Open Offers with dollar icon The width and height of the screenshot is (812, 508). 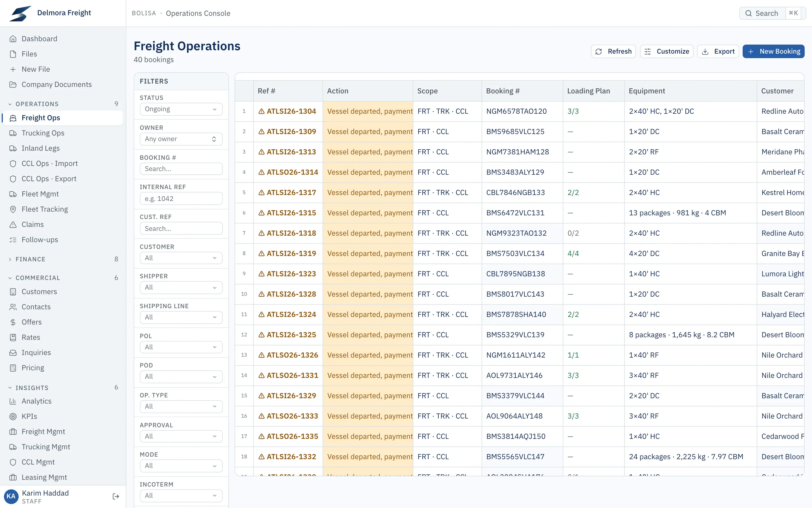point(63,322)
